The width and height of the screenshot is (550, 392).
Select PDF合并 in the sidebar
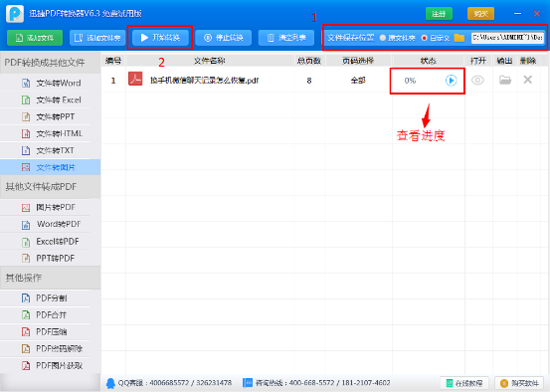(x=50, y=315)
